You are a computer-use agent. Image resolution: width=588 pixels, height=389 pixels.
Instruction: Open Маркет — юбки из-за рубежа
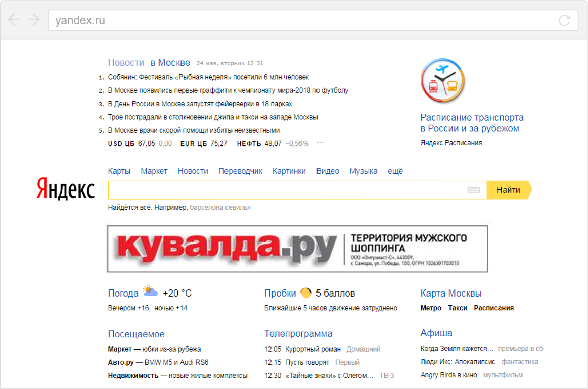[155, 349]
